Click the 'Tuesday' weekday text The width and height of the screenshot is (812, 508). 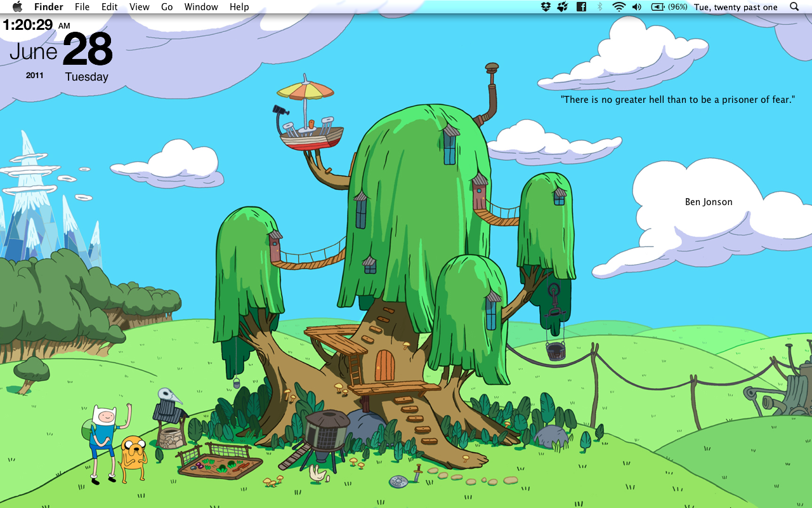click(87, 77)
